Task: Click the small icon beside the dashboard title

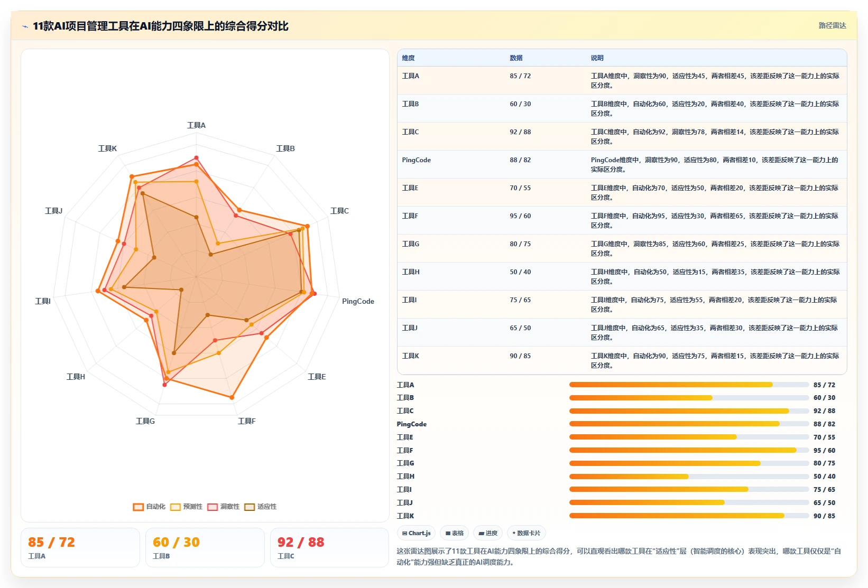Action: [25, 26]
